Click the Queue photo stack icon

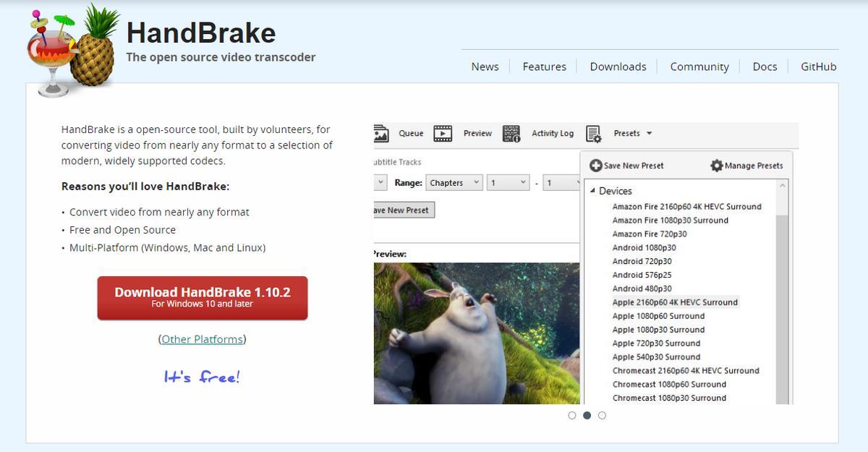point(381,134)
